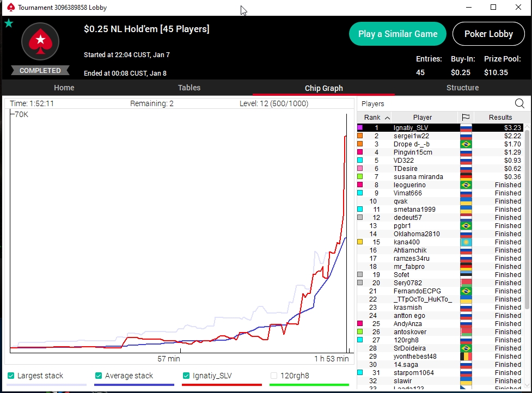Click Drope d-_-b's Brazil flag icon
This screenshot has height=393, width=532.
tap(466, 144)
